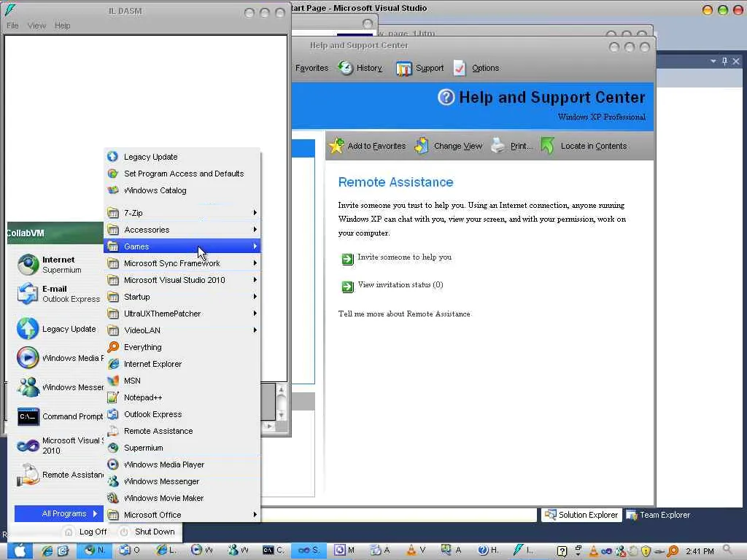The image size is (747, 560).
Task: Expand Microsoft Visual Studio 2010 folder
Action: (182, 280)
